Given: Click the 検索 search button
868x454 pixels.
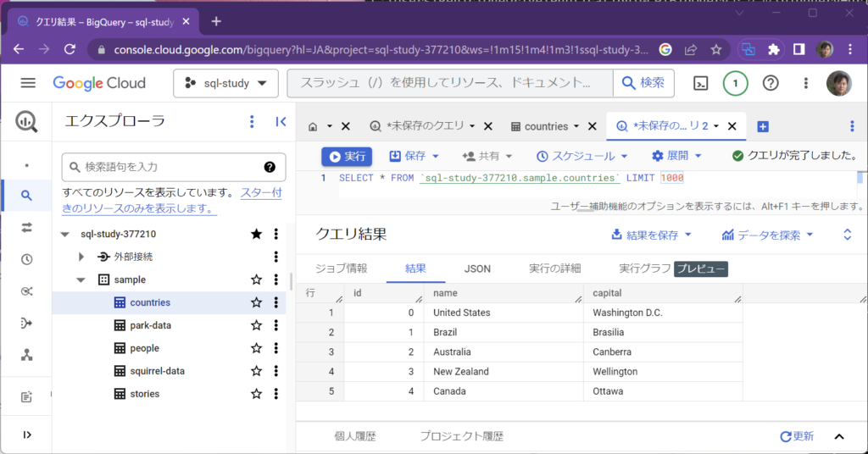Looking at the screenshot, I should (x=643, y=84).
